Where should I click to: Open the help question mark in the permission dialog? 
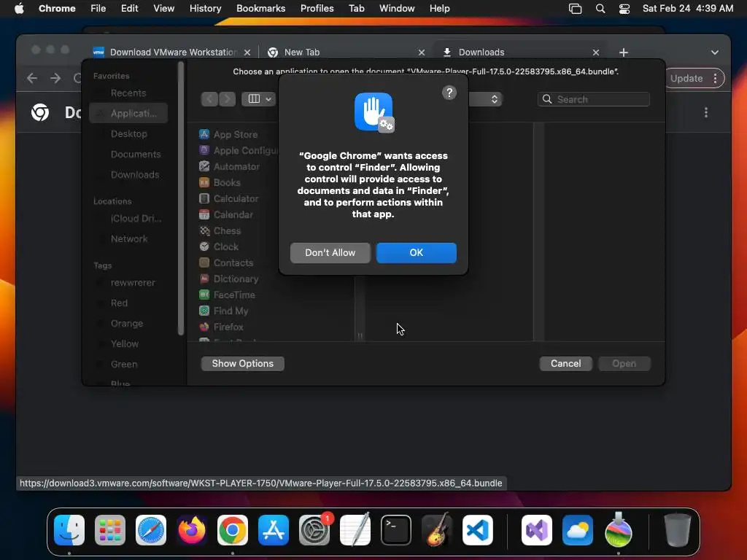[449, 93]
